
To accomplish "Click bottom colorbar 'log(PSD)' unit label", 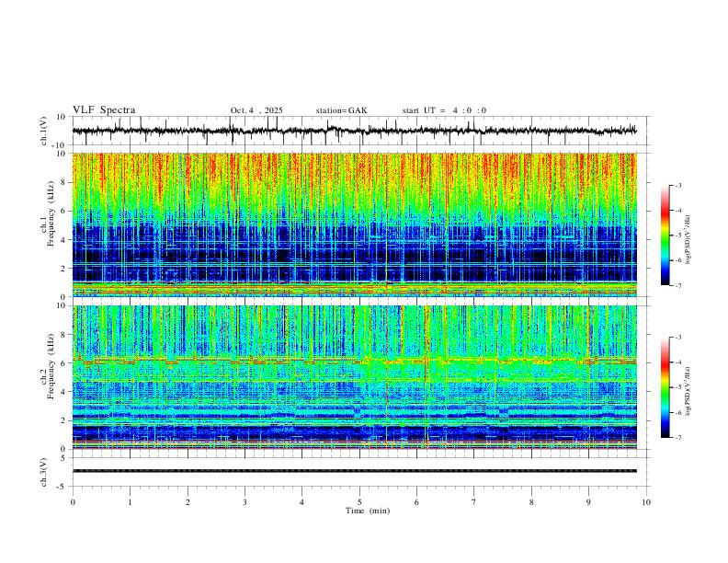I will (688, 391).
